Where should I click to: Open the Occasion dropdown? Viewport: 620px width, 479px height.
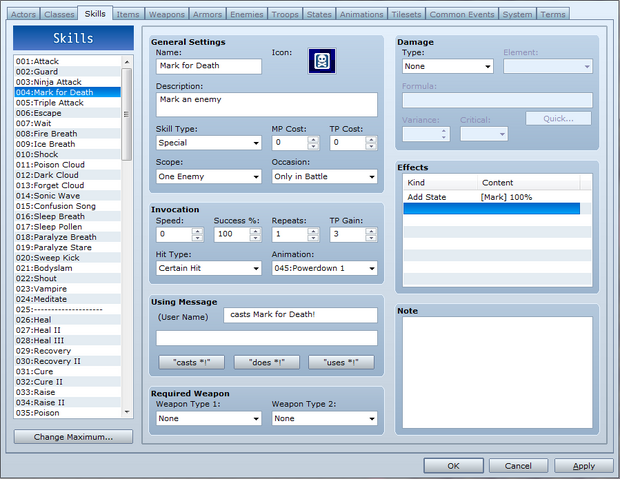point(324,176)
